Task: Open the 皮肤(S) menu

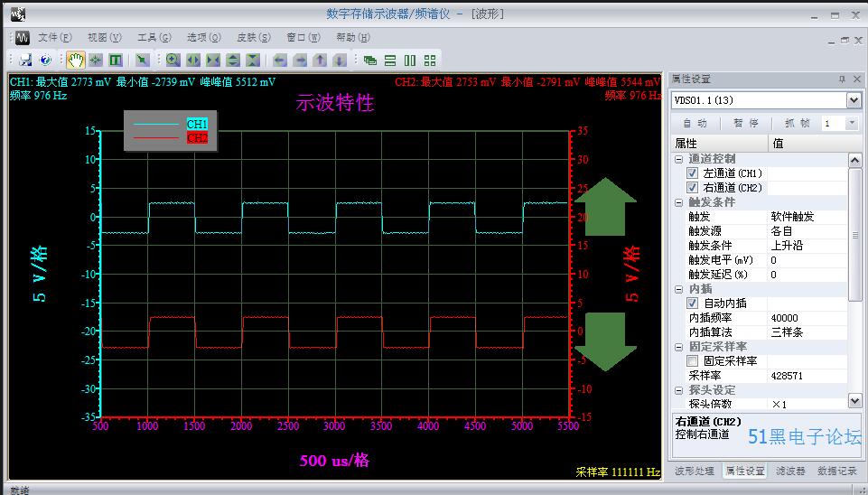Action: pos(254,38)
